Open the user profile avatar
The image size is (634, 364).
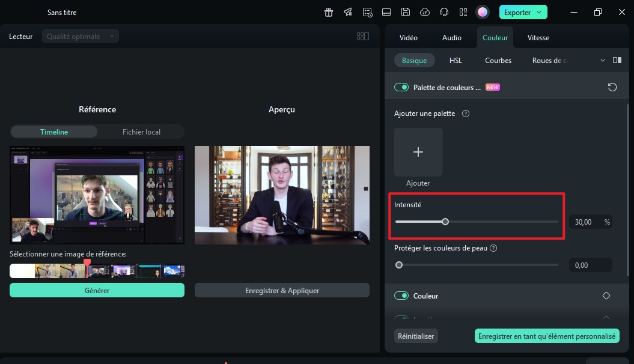[x=483, y=12]
